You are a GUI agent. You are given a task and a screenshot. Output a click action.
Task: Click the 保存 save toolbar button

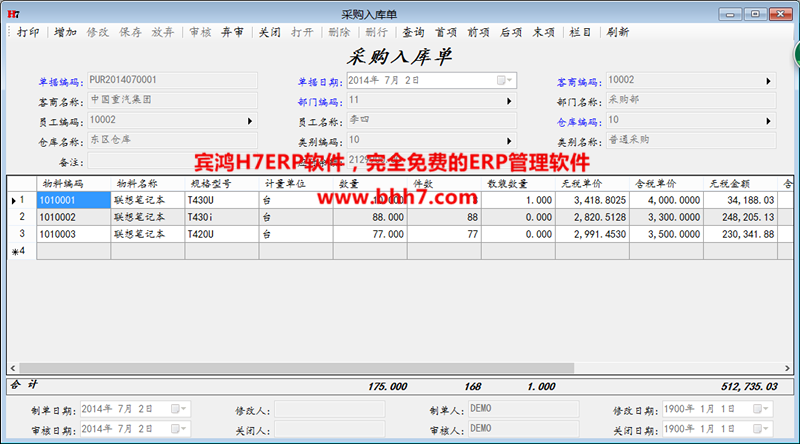click(x=130, y=32)
